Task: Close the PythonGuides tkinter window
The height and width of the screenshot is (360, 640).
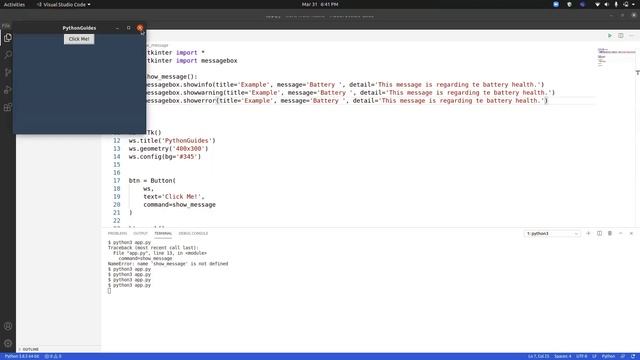Action: coord(140,28)
